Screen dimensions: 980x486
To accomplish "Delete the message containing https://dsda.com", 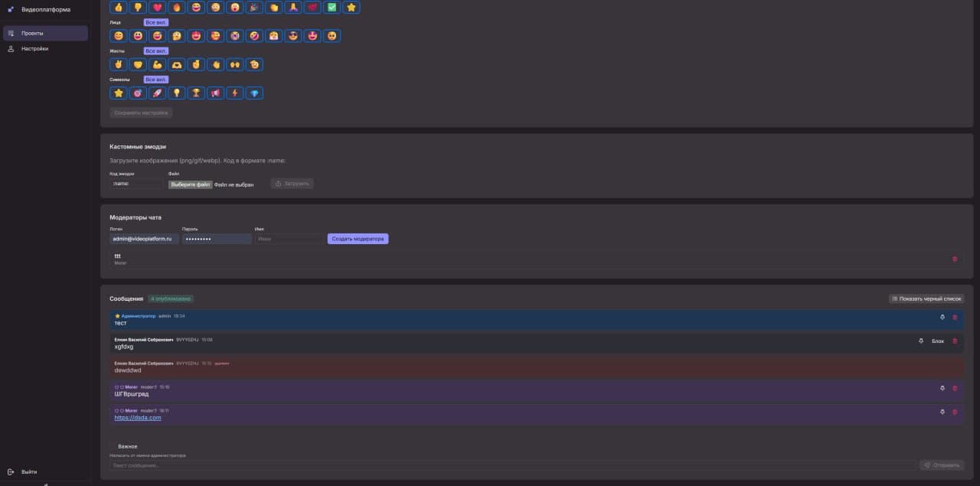I will pos(955,412).
